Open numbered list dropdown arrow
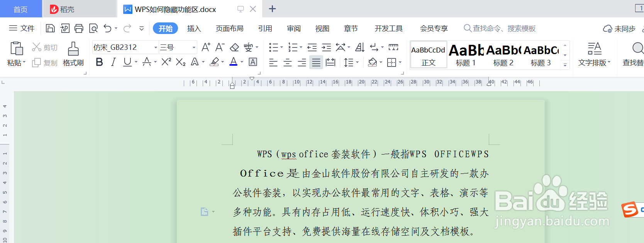Viewport: 644px width, 243px height. 301,47
